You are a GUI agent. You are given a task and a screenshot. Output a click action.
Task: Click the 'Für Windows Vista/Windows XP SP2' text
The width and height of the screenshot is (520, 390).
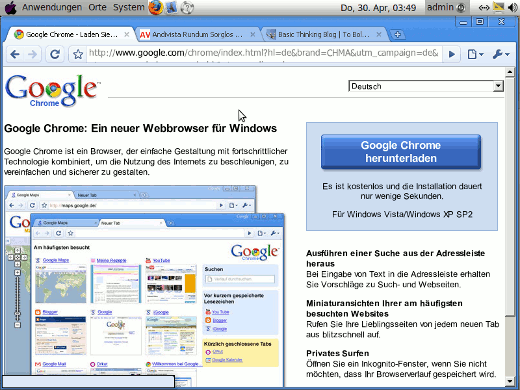coord(402,214)
